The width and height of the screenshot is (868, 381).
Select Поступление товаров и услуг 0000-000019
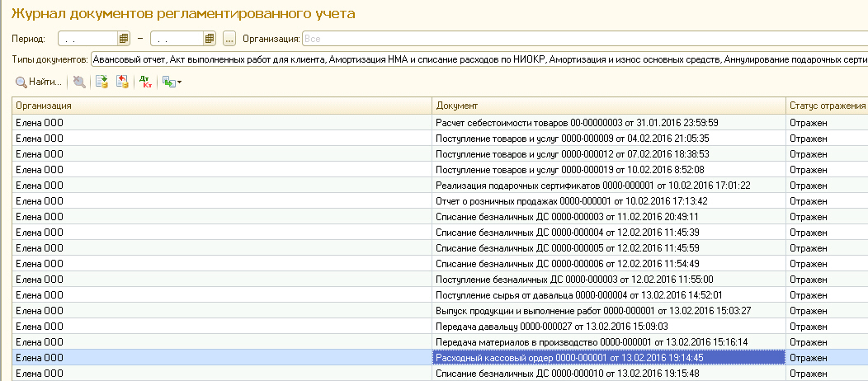click(x=609, y=170)
